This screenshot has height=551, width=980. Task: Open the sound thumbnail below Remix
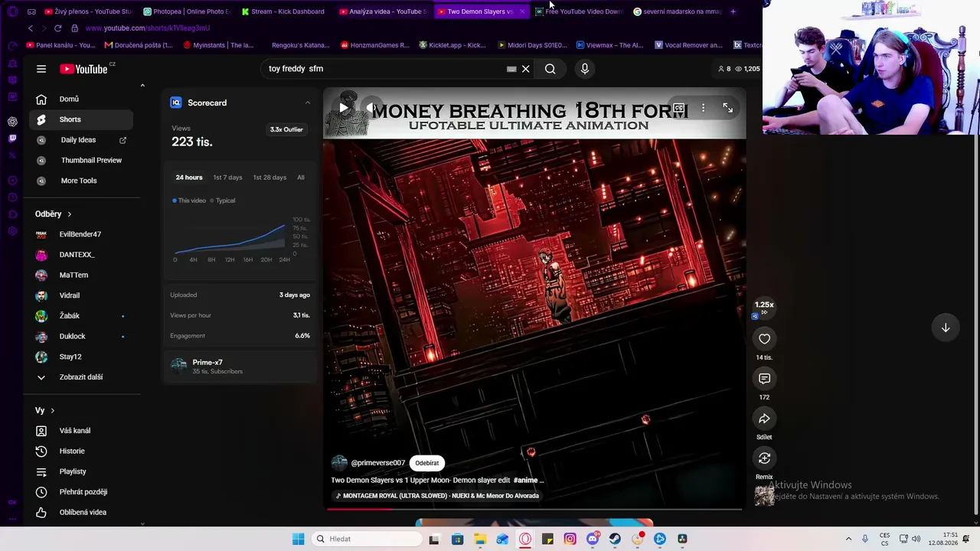[764, 495]
